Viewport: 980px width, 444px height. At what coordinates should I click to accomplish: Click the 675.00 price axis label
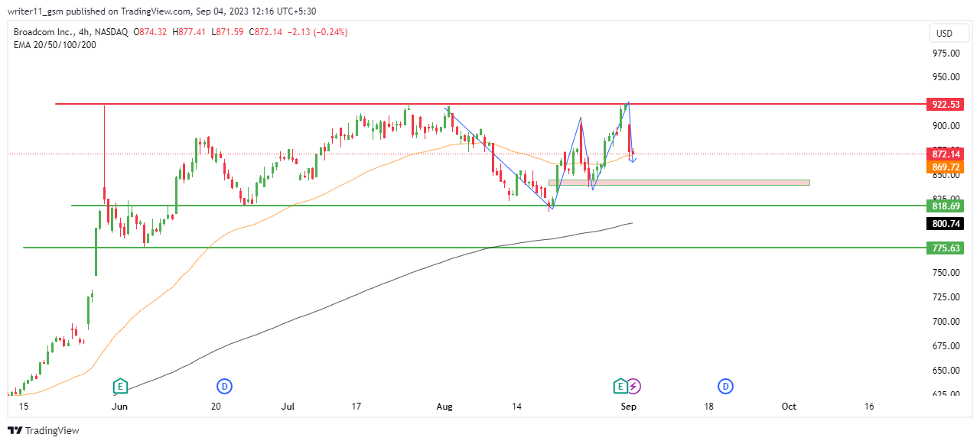click(946, 346)
